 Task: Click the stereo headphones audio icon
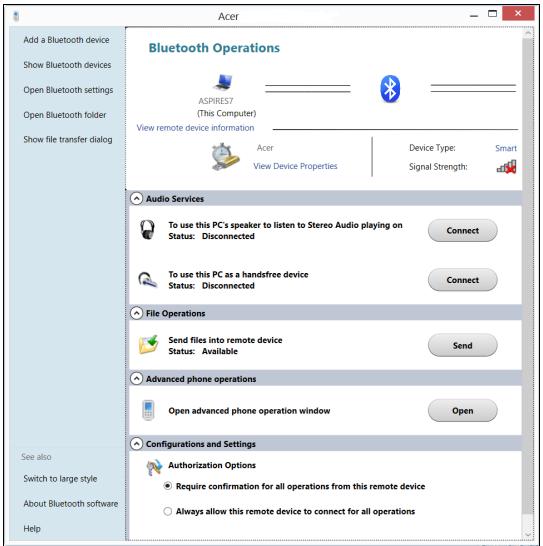tap(147, 229)
